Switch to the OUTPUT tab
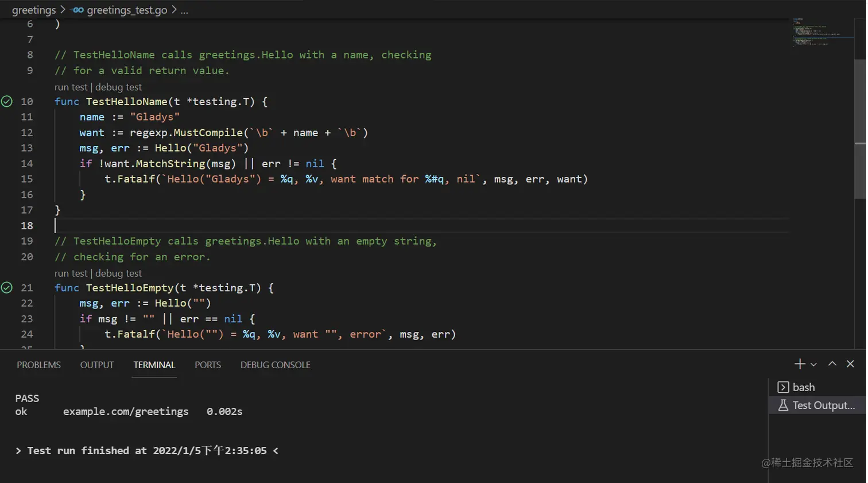This screenshot has width=868, height=483. pyautogui.click(x=97, y=365)
